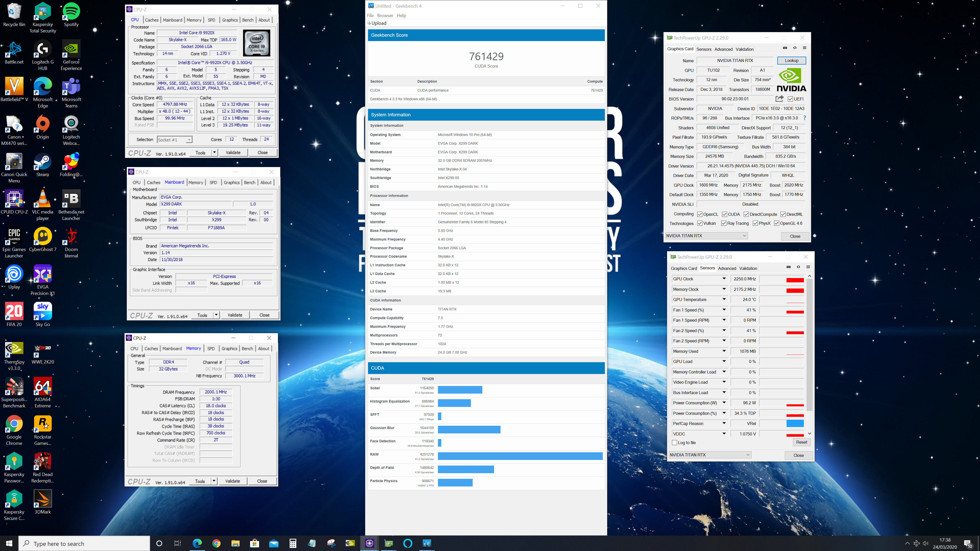Image resolution: width=980 pixels, height=551 pixels.
Task: Launch VLC media player shortcut
Action: (43, 205)
